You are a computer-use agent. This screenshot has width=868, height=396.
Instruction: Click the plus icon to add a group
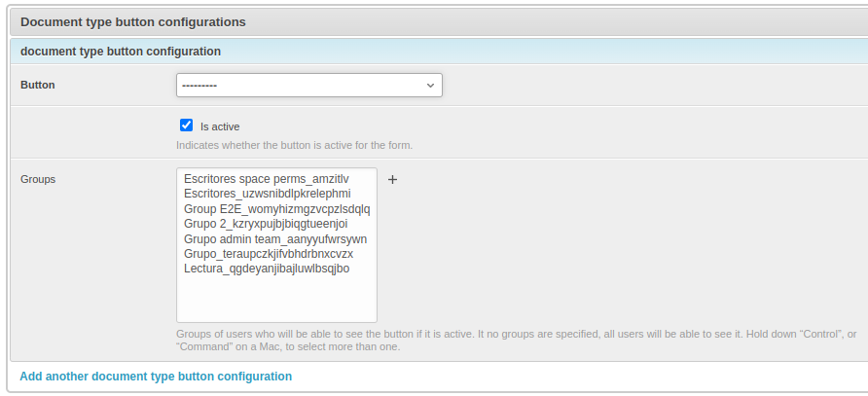coord(393,180)
